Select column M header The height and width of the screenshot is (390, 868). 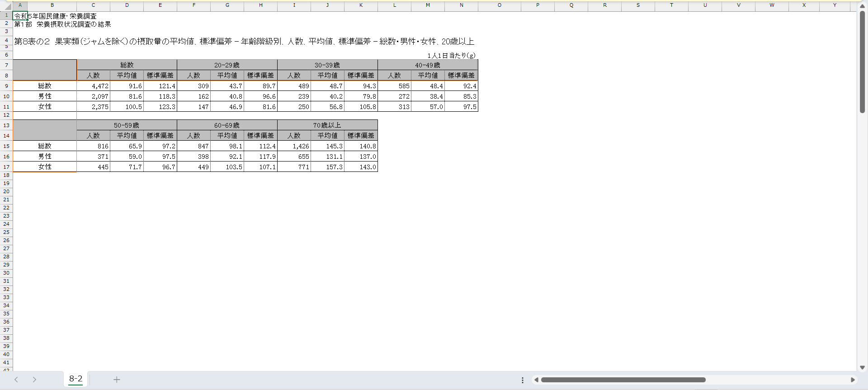point(428,5)
